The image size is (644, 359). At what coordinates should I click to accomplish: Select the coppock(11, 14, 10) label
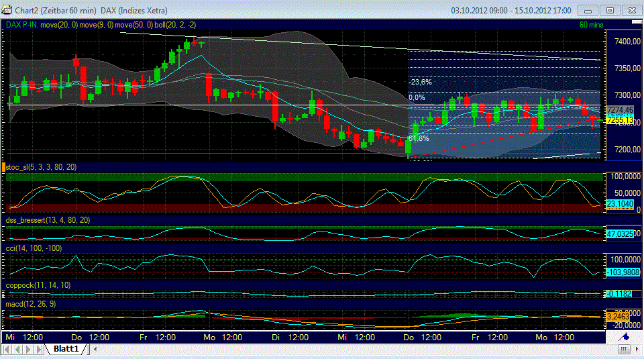pyautogui.click(x=38, y=285)
